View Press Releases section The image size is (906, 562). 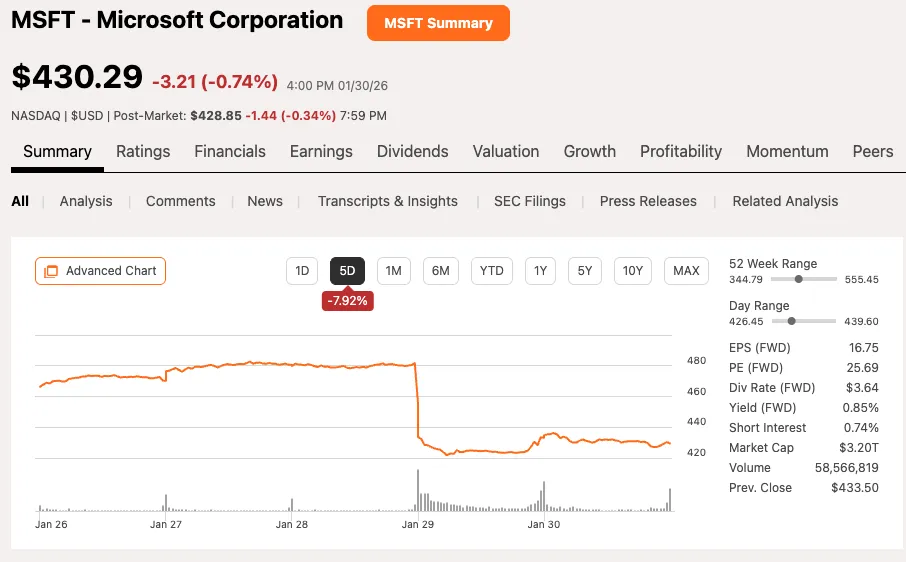click(x=648, y=201)
